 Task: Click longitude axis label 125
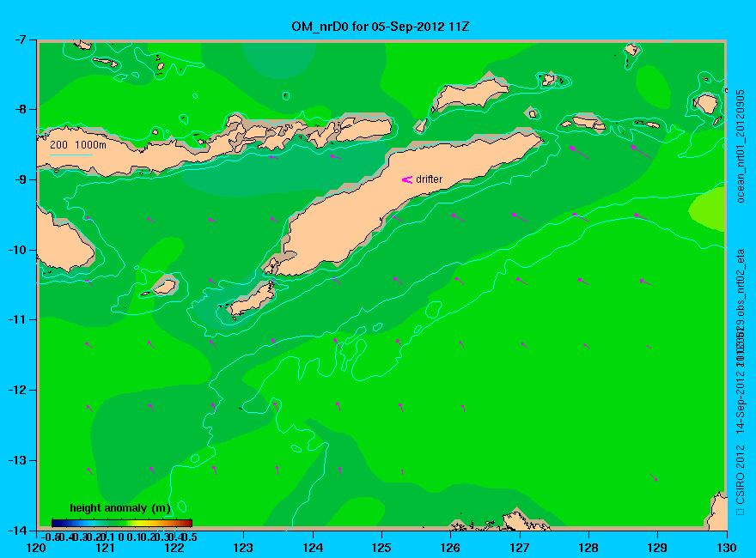point(381,548)
